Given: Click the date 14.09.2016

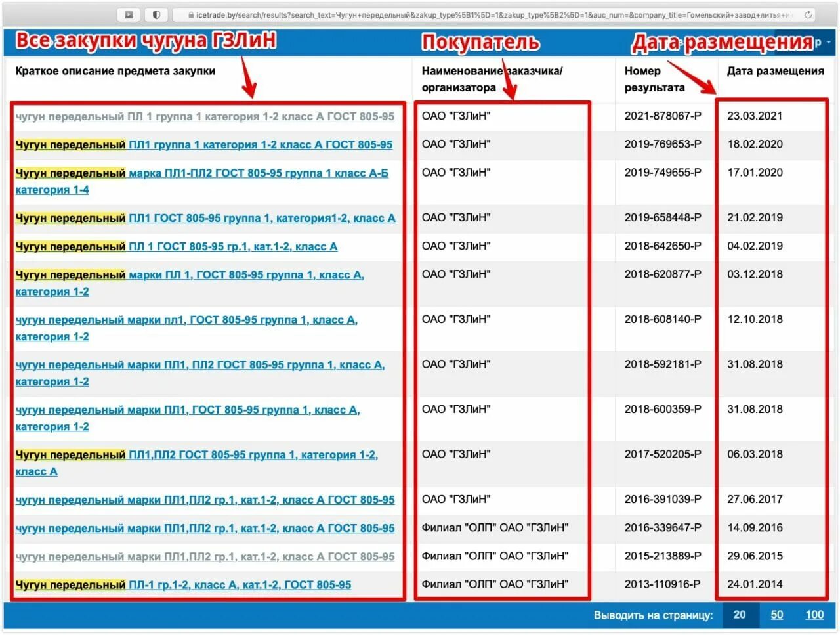Looking at the screenshot, I should [x=755, y=527].
